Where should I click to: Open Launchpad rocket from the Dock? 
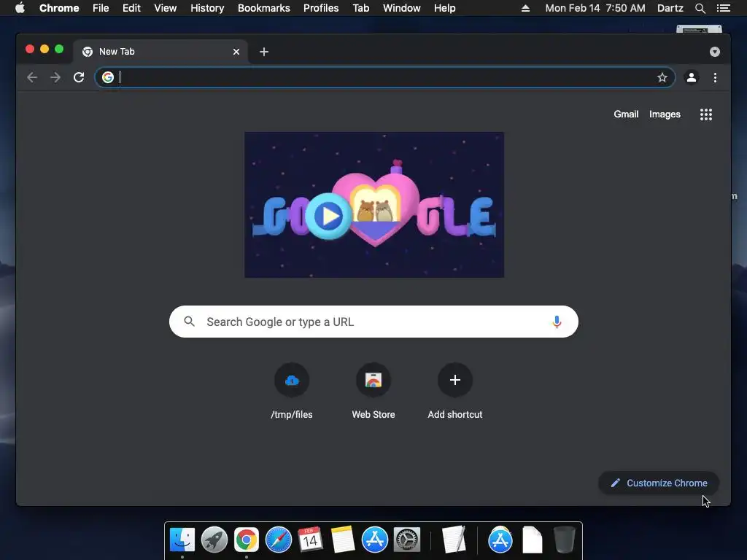click(214, 540)
